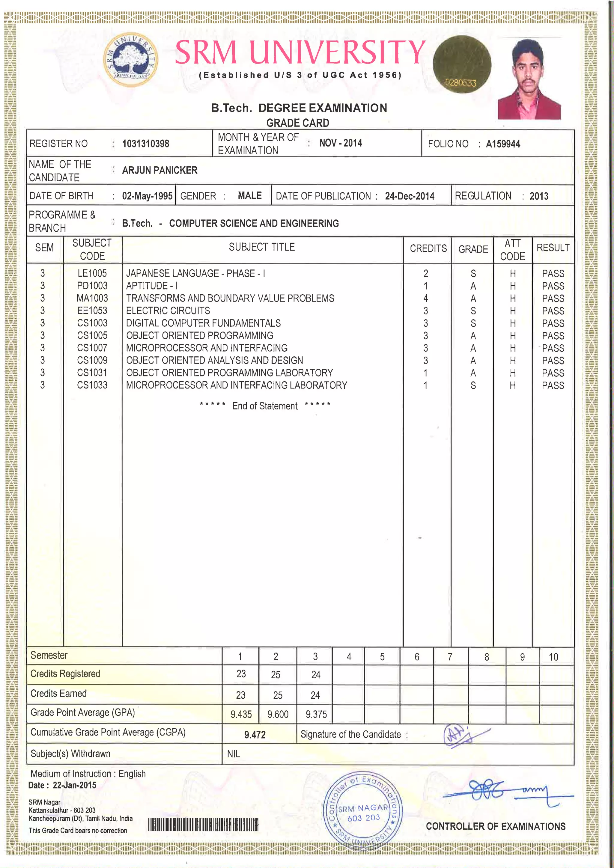This screenshot has height=868, width=614.
Task: Click the CREDITS column header
Action: (428, 249)
